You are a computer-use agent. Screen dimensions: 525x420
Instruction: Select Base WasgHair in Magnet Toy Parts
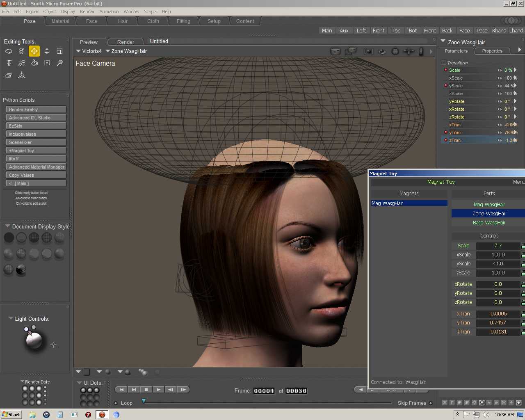(489, 223)
